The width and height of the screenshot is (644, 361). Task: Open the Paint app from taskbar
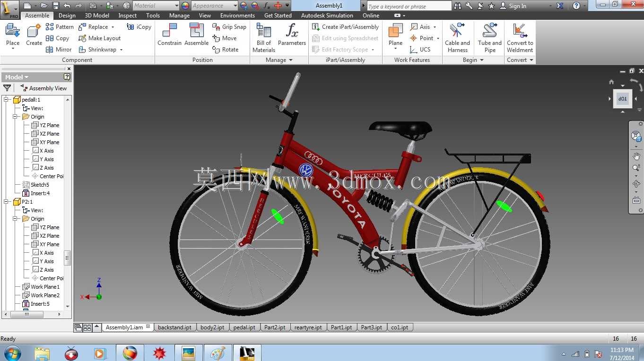pos(218,353)
